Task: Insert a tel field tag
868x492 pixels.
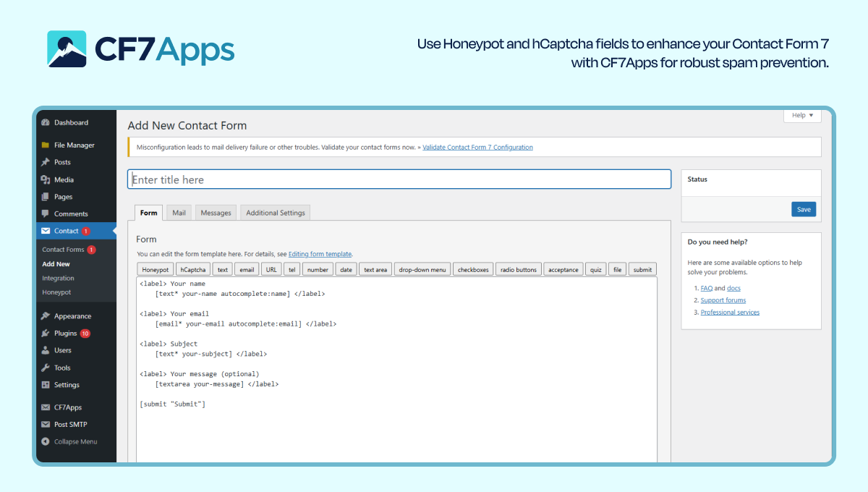Action: click(x=292, y=270)
